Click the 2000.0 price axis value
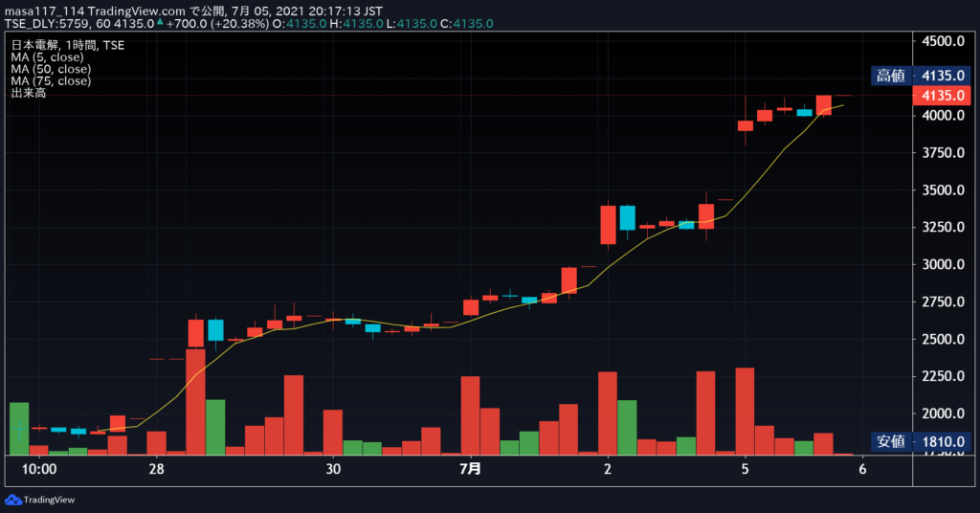 tap(943, 413)
